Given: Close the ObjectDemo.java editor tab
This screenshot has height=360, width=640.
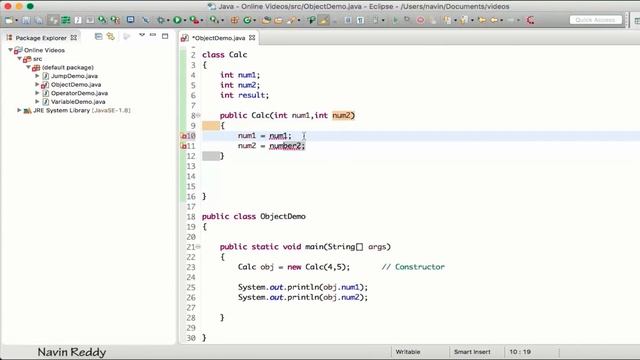Looking at the screenshot, I should click(252, 38).
